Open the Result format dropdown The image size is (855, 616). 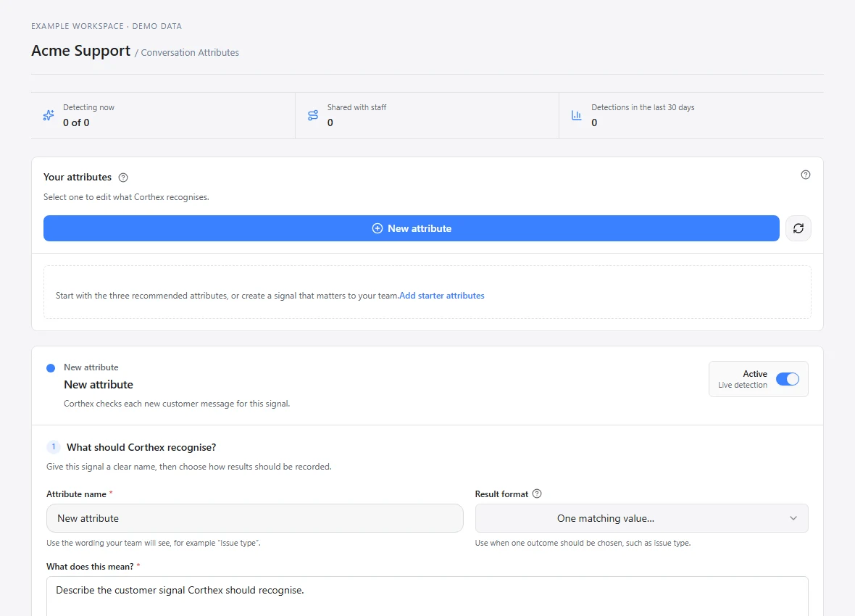[x=641, y=518]
